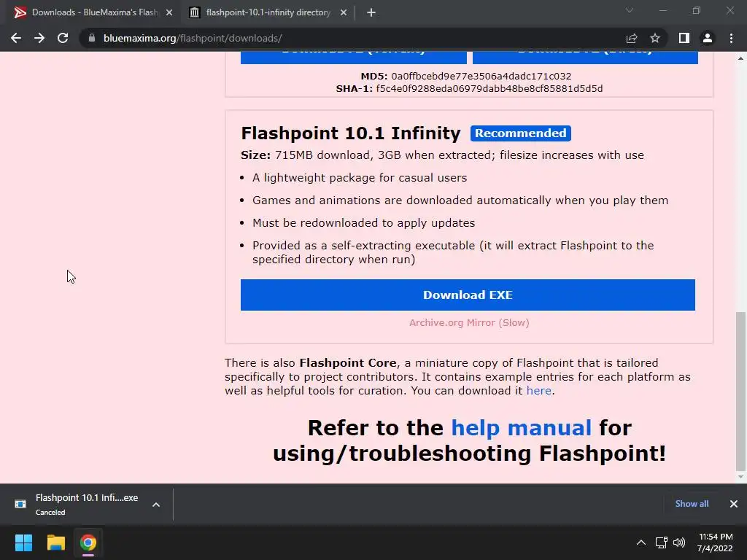Open the Chrome profile menu
747x560 pixels.
[708, 38]
